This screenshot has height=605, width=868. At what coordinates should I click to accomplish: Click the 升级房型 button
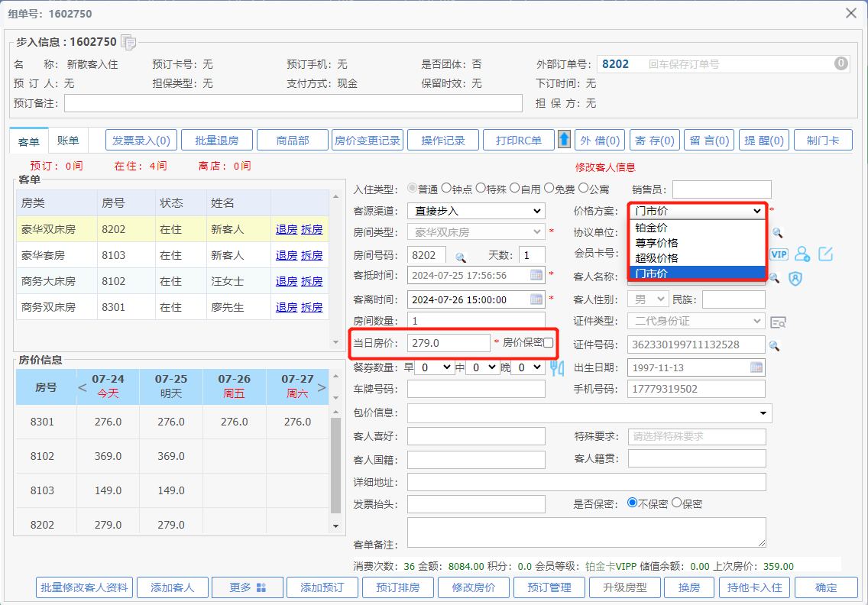coord(625,587)
